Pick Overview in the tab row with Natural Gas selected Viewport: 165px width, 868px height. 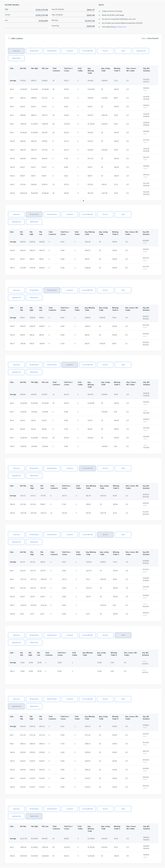click(x=16, y=809)
